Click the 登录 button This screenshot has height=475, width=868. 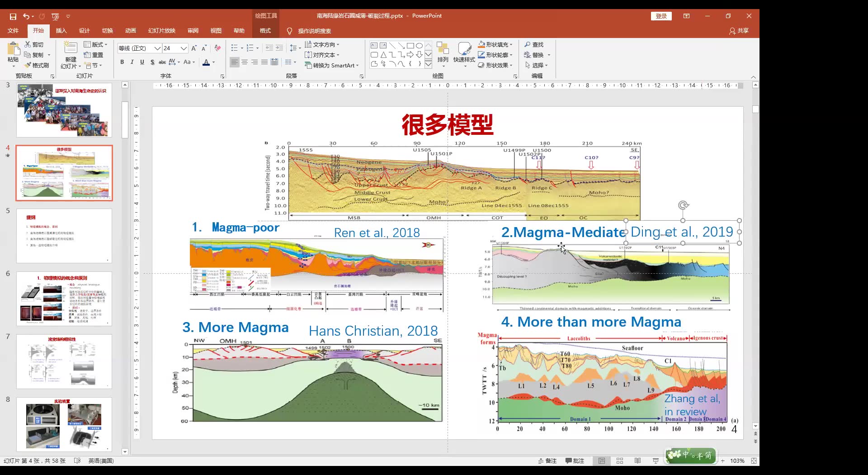(661, 15)
